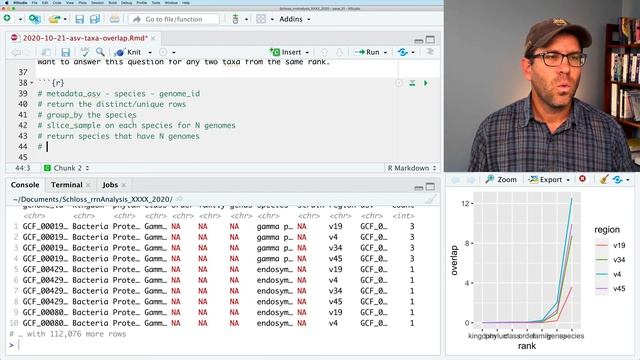
Task: Show previous plot arrow
Action: point(456,180)
